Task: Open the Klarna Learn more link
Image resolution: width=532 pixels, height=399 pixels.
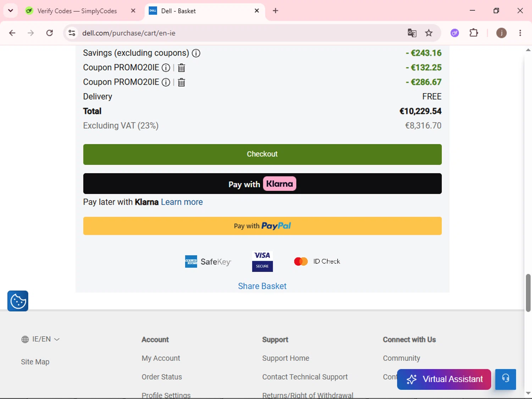Action: tap(182, 202)
